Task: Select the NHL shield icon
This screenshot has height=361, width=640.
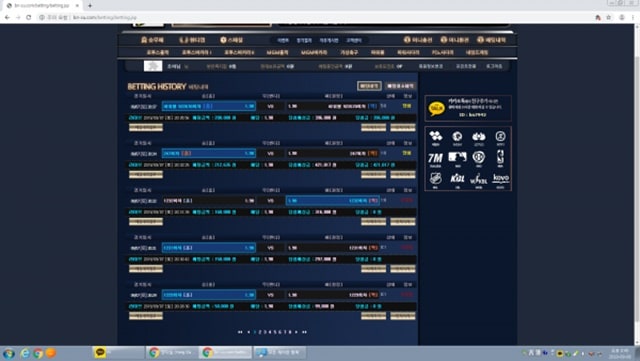Action: pos(436,178)
